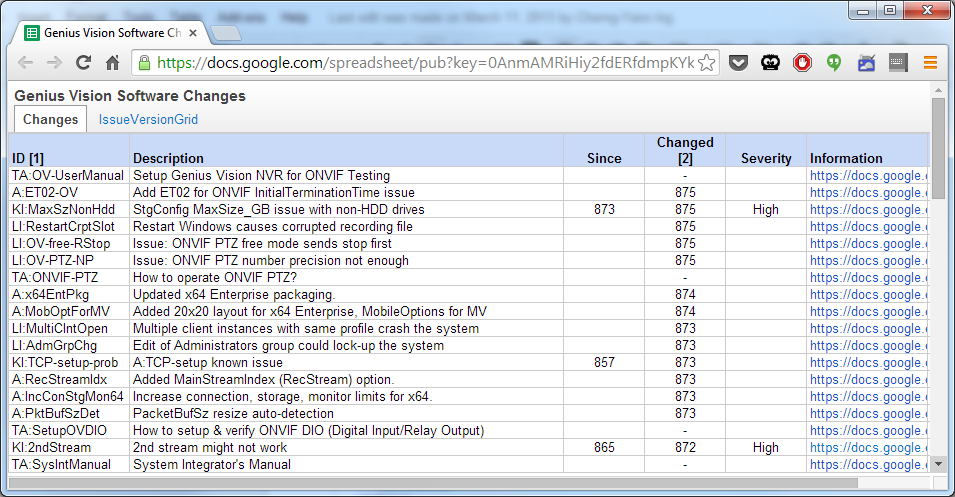Switch to the Changes sheet tab

click(51, 119)
